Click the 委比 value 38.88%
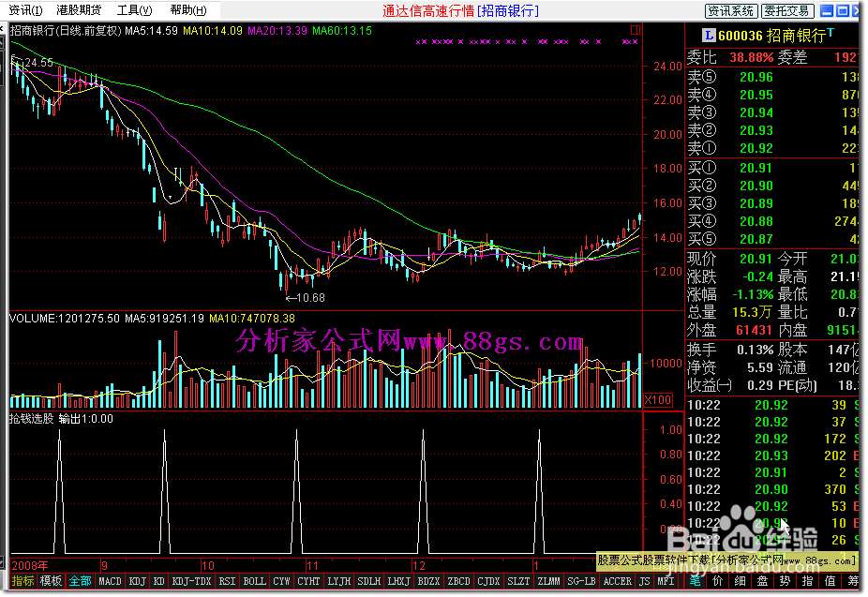 click(x=751, y=57)
